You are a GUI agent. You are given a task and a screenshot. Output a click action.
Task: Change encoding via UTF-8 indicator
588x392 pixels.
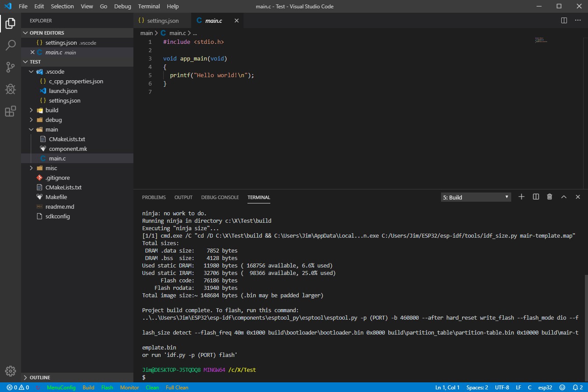pyautogui.click(x=502, y=388)
